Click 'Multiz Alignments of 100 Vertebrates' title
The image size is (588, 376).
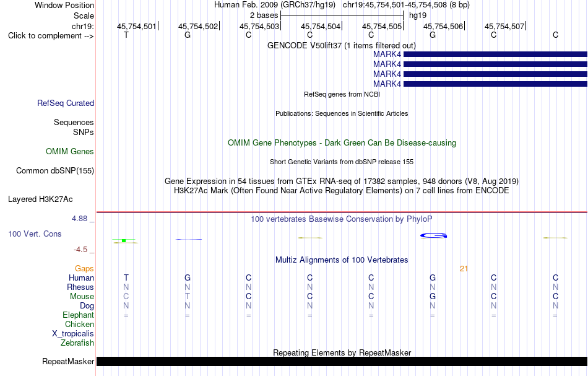pyautogui.click(x=342, y=260)
